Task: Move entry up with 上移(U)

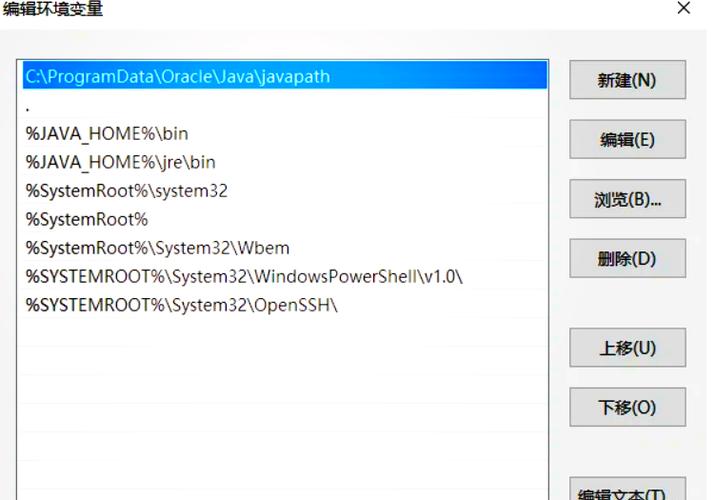Action: click(627, 348)
